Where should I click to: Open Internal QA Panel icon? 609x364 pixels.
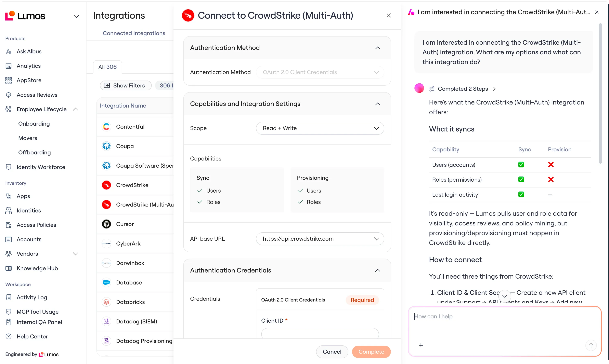(9, 322)
